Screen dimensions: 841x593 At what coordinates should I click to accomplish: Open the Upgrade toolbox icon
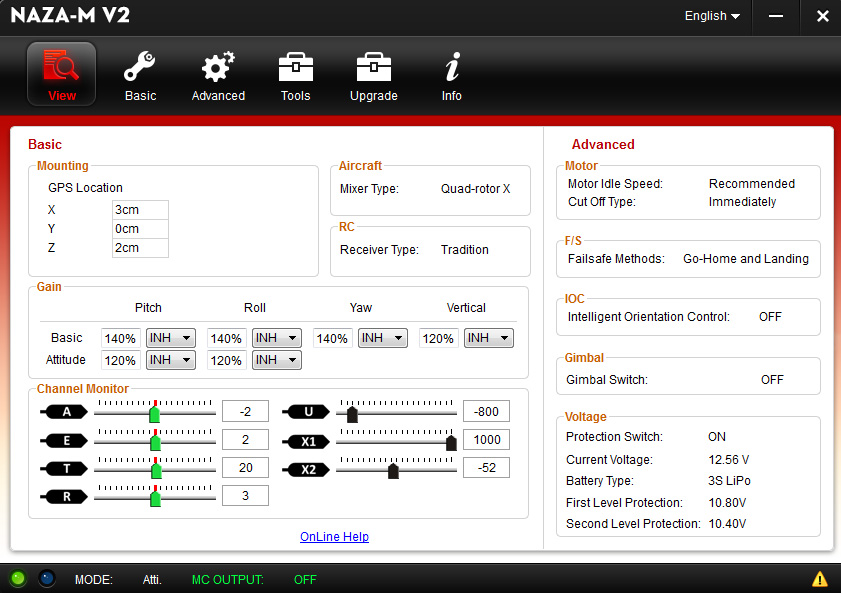click(x=374, y=76)
